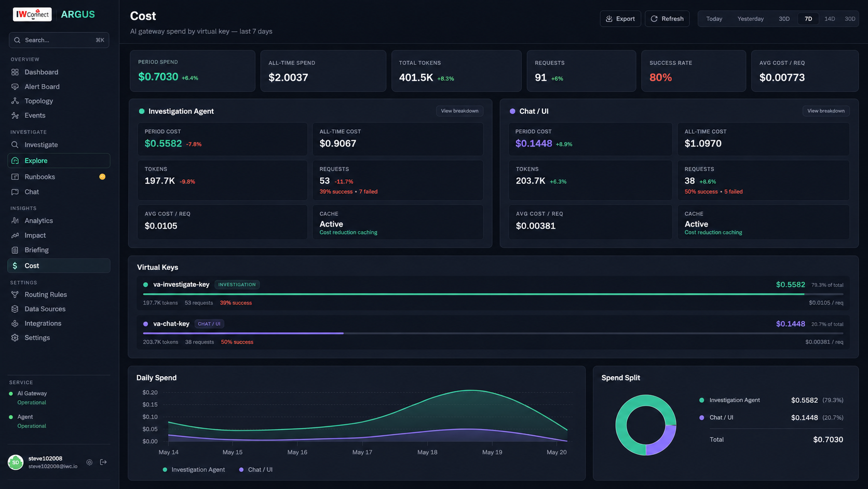Click the Chat / UI legend under Daily Spend

coord(255,470)
